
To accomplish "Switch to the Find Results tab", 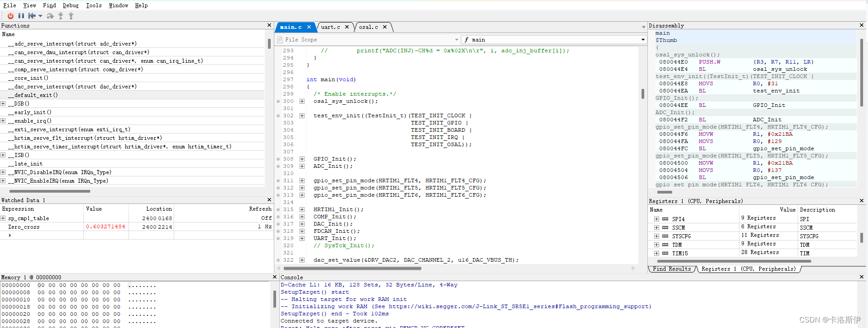I will 672,268.
